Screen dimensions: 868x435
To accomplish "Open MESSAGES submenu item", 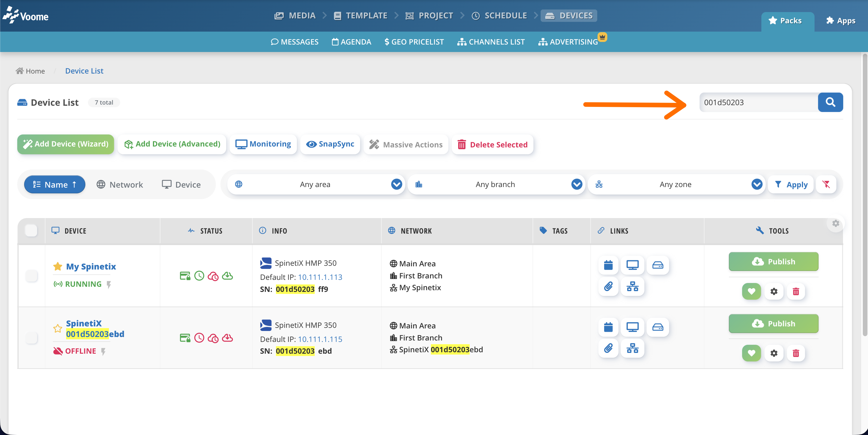I will pos(295,42).
